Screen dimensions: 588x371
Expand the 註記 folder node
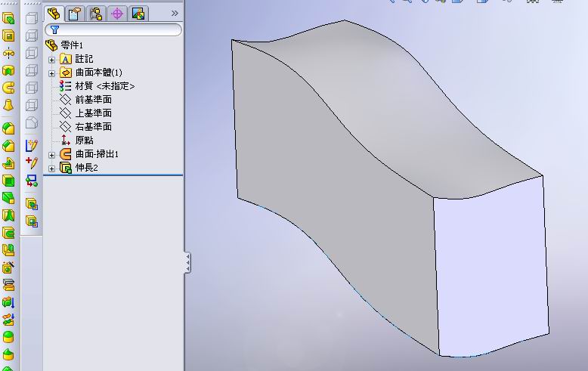pos(51,60)
